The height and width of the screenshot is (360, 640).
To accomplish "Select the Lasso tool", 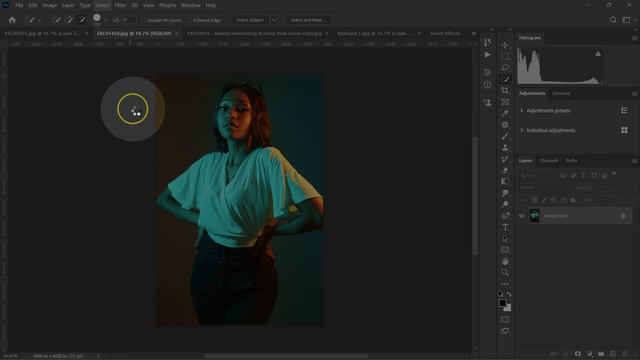I will point(505,68).
